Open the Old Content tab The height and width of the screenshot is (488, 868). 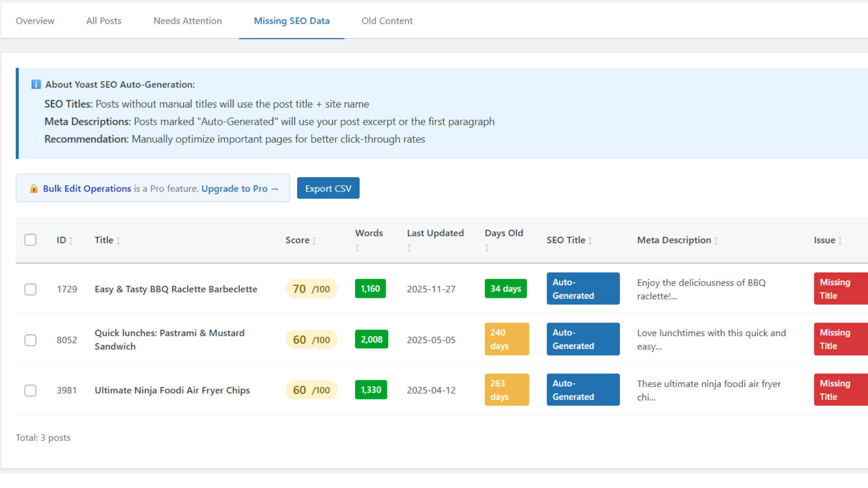pyautogui.click(x=387, y=21)
